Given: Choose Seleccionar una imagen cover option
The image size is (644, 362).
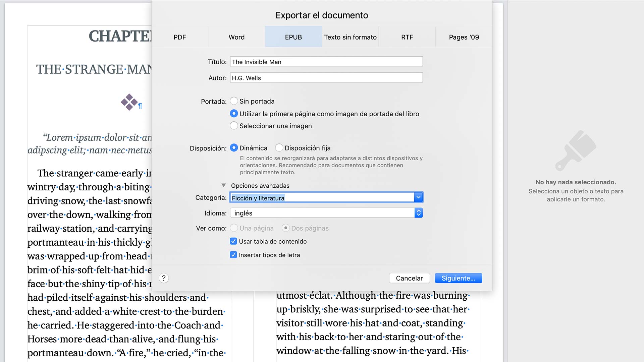Looking at the screenshot, I should [x=234, y=126].
